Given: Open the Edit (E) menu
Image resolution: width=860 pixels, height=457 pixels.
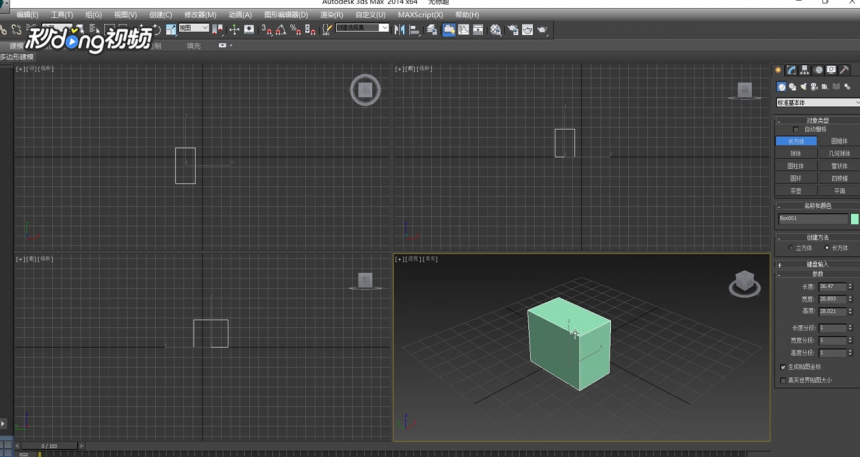Looking at the screenshot, I should click(x=27, y=15).
